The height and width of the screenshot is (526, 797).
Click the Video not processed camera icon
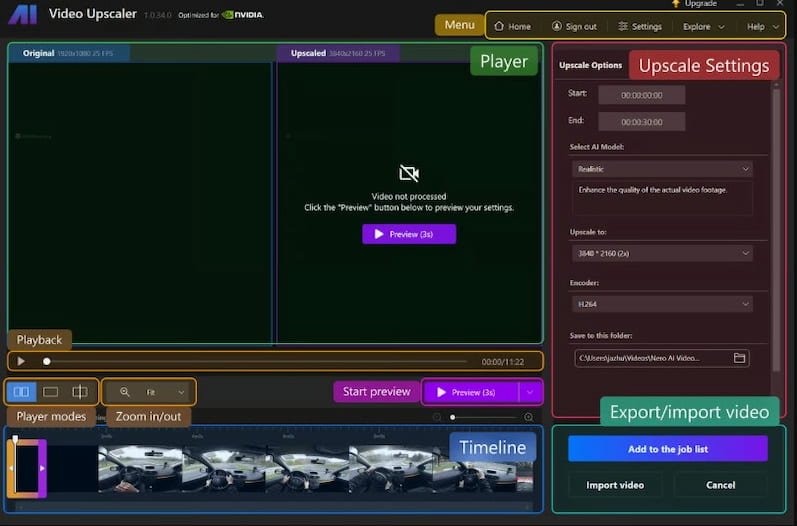tap(409, 173)
